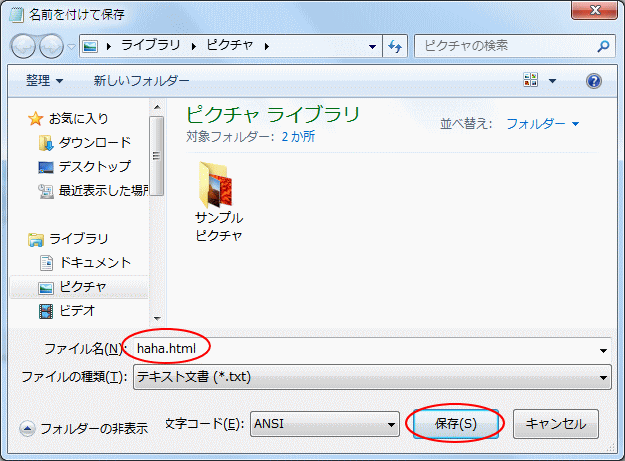Click sidebar scrollbar down arrow

point(157,318)
